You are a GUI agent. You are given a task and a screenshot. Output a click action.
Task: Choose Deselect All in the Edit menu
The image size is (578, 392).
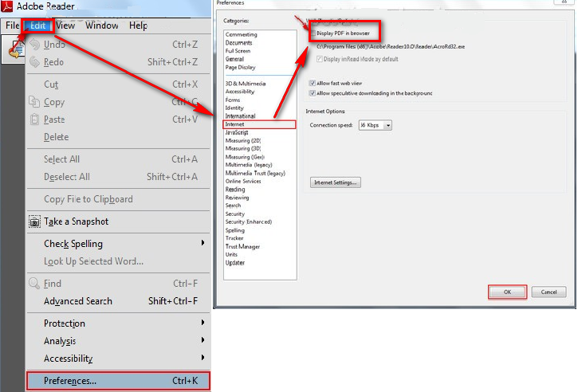pyautogui.click(x=118, y=177)
